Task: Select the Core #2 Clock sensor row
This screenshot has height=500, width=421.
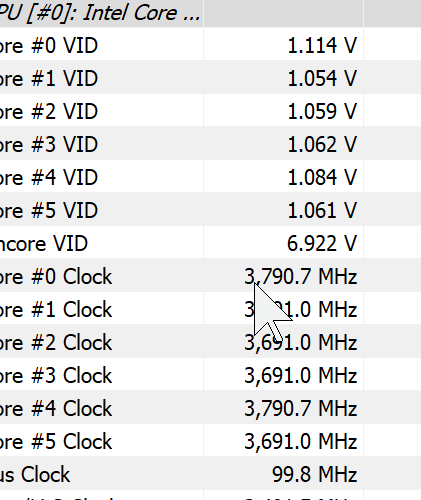Action: pyautogui.click(x=210, y=341)
